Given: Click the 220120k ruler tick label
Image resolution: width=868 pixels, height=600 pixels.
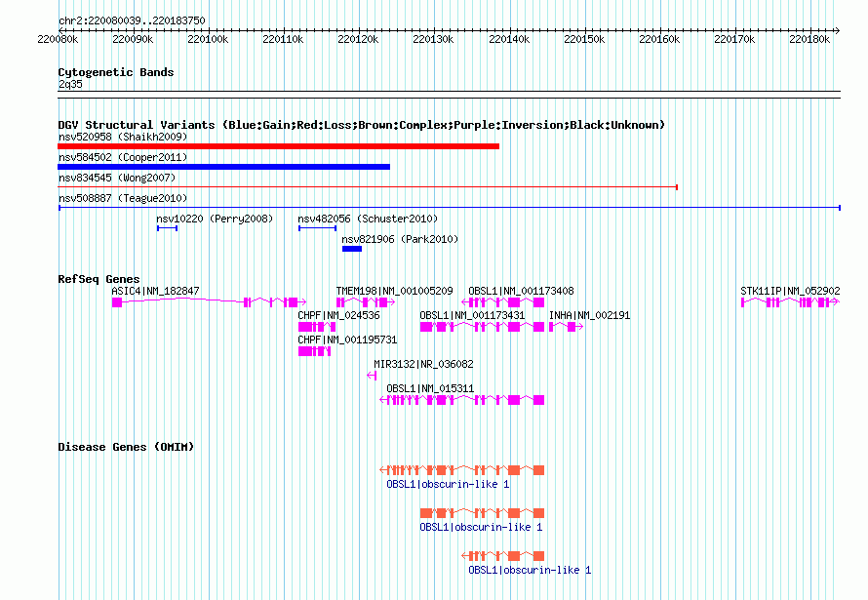Looking at the screenshot, I should click(x=358, y=39).
